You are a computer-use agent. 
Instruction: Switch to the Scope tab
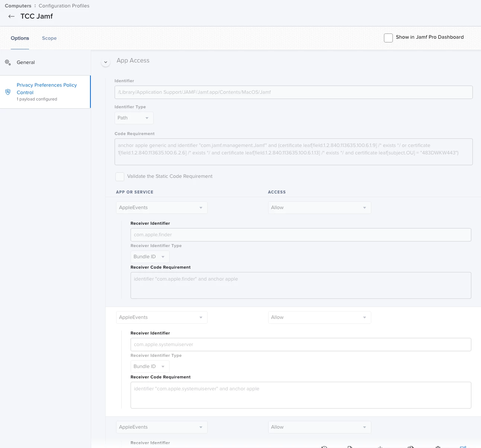(x=49, y=38)
